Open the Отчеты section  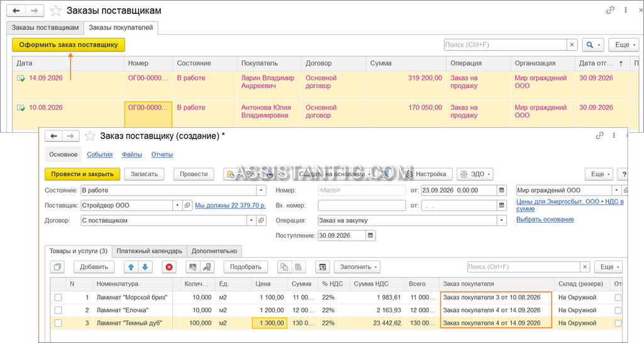(x=162, y=154)
